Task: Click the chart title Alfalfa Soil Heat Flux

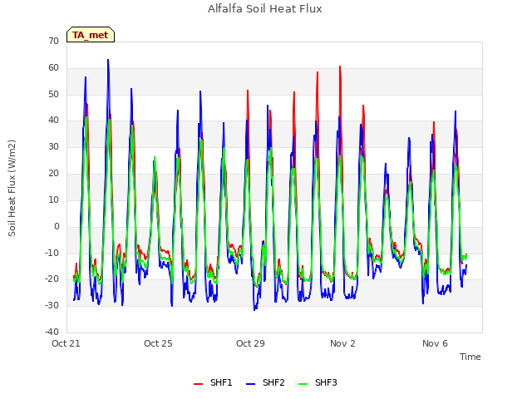Action: pyautogui.click(x=264, y=9)
